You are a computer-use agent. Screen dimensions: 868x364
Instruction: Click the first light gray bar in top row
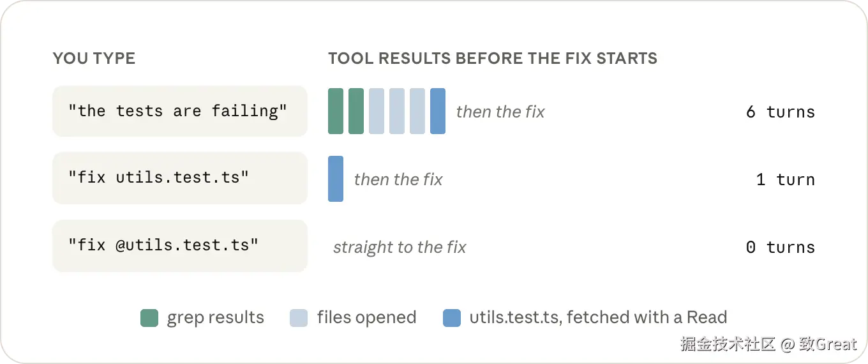[x=377, y=111]
